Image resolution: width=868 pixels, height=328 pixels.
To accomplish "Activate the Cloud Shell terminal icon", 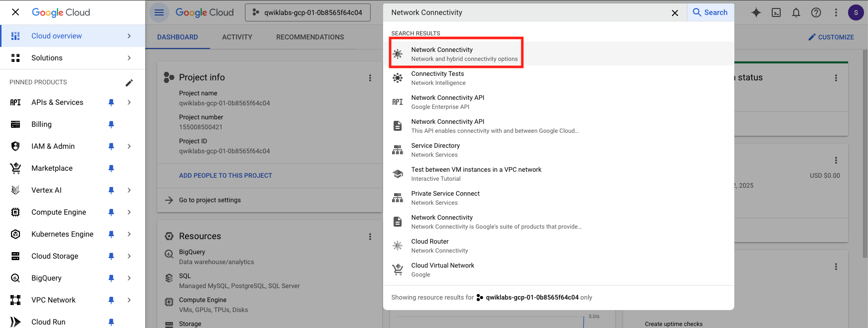I will click(776, 12).
